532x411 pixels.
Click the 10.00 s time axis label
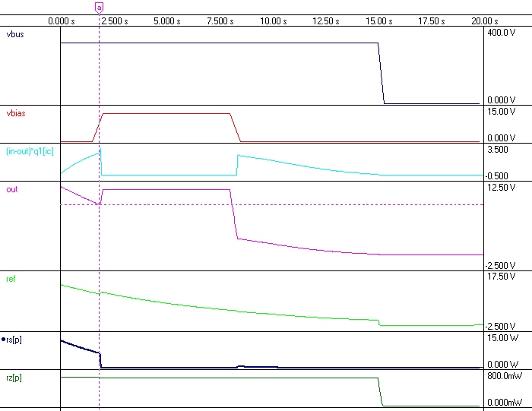[273, 21]
